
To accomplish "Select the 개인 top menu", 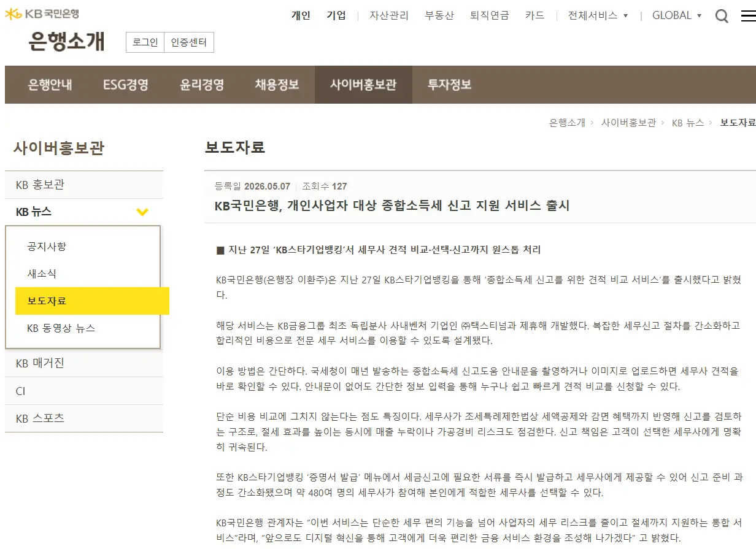I will pyautogui.click(x=301, y=15).
